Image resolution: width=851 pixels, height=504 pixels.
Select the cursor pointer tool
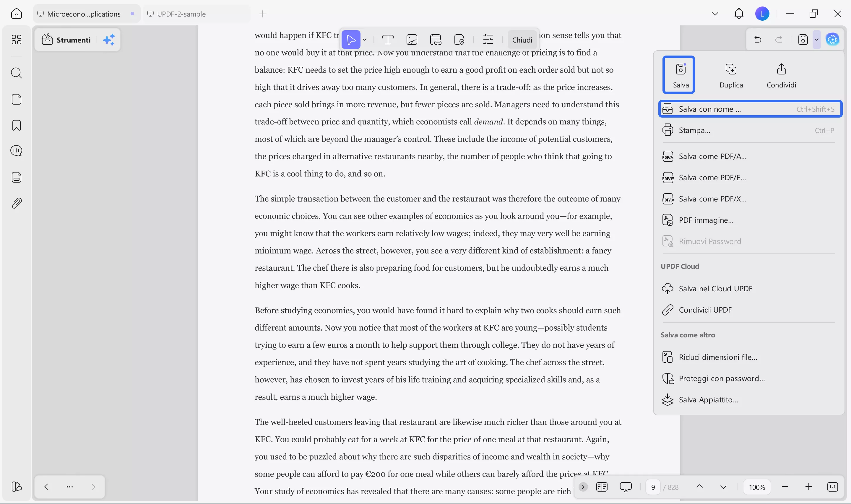pos(351,40)
